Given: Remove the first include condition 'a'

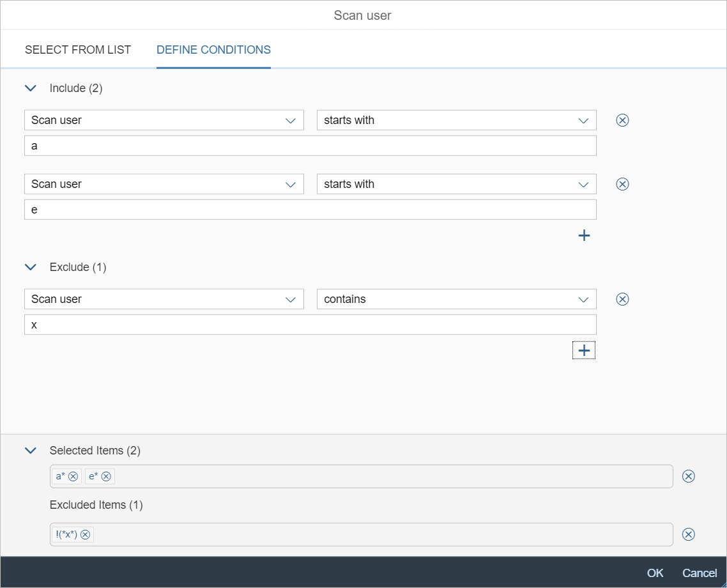Looking at the screenshot, I should click(622, 120).
